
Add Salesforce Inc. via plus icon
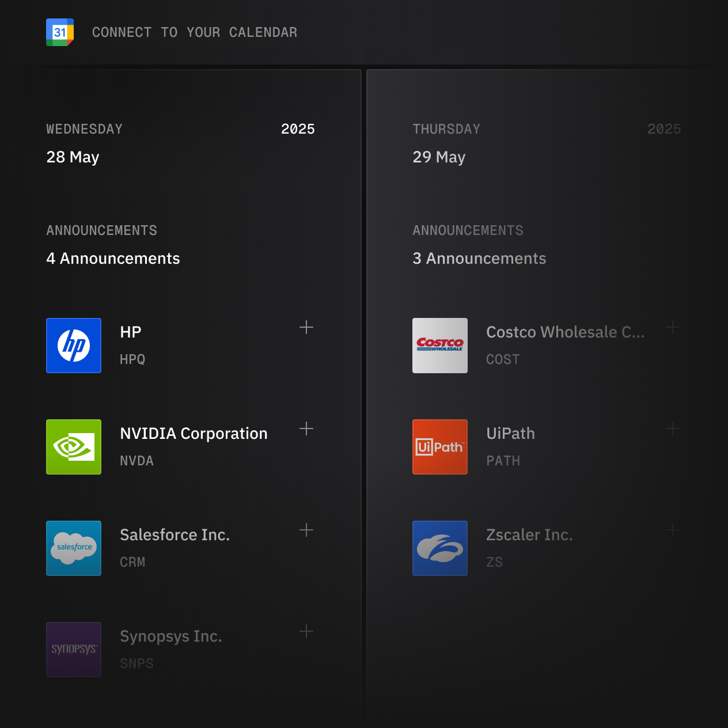tap(306, 530)
